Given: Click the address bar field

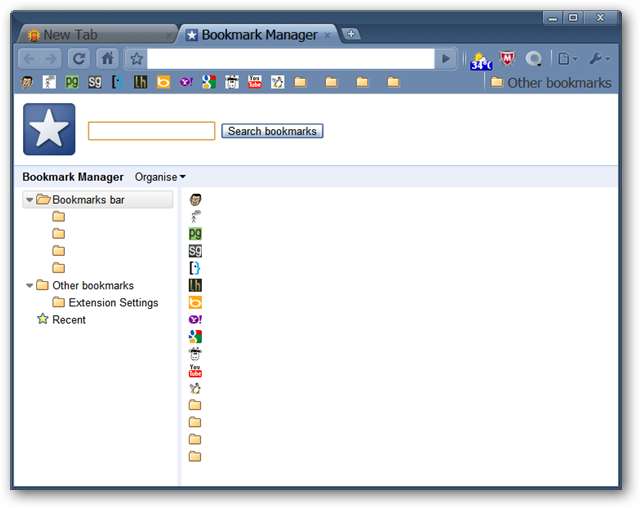Looking at the screenshot, I should tap(291, 59).
